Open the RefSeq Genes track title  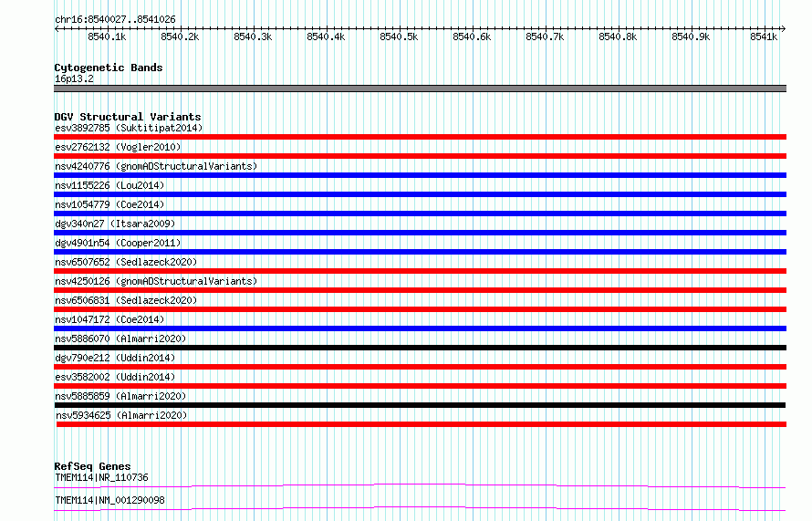click(x=92, y=466)
